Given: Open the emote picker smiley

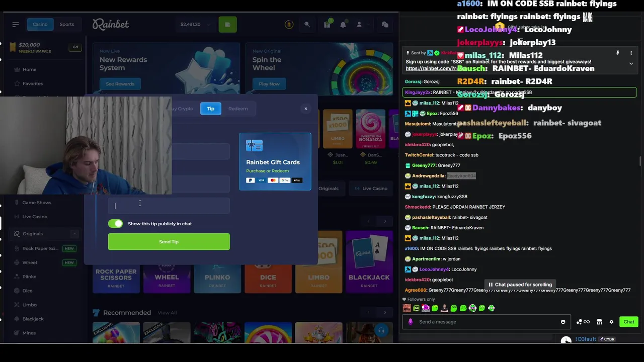Looking at the screenshot, I should tap(563, 322).
